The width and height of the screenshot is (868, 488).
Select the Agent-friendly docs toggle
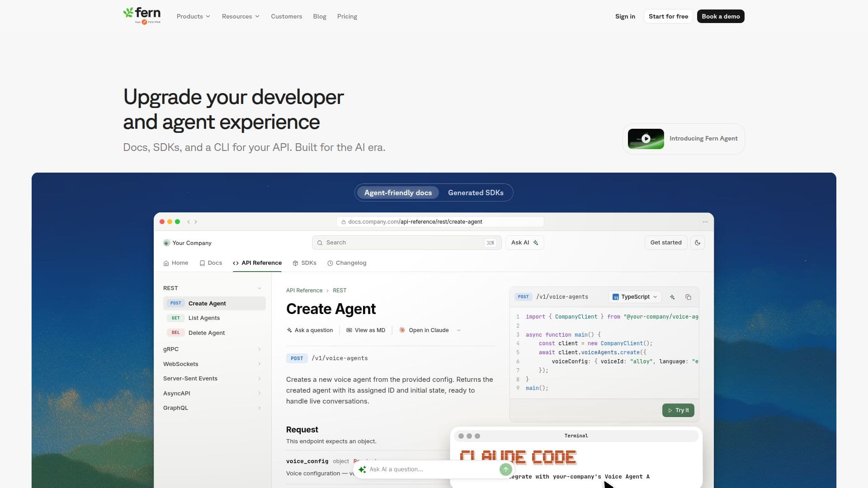click(x=398, y=192)
